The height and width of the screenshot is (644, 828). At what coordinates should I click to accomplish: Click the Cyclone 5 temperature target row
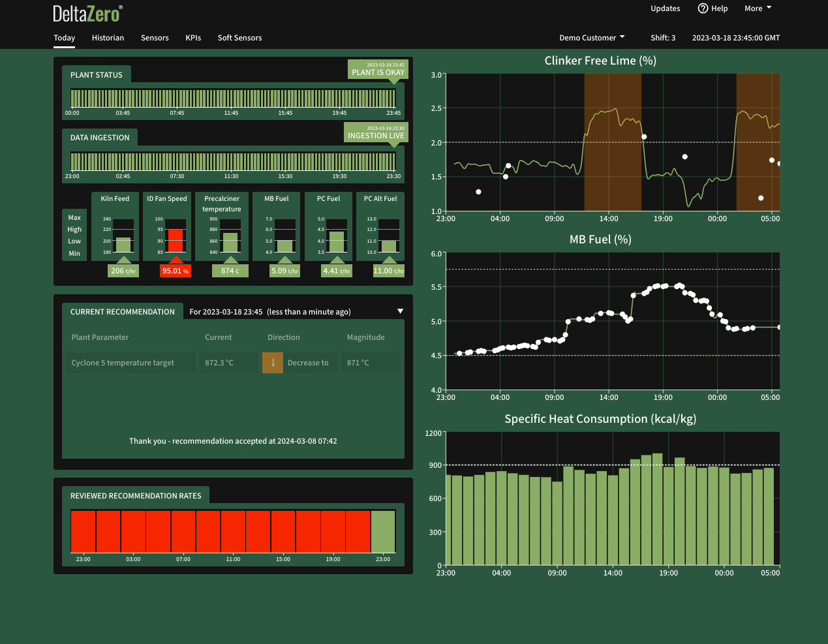[x=233, y=363]
